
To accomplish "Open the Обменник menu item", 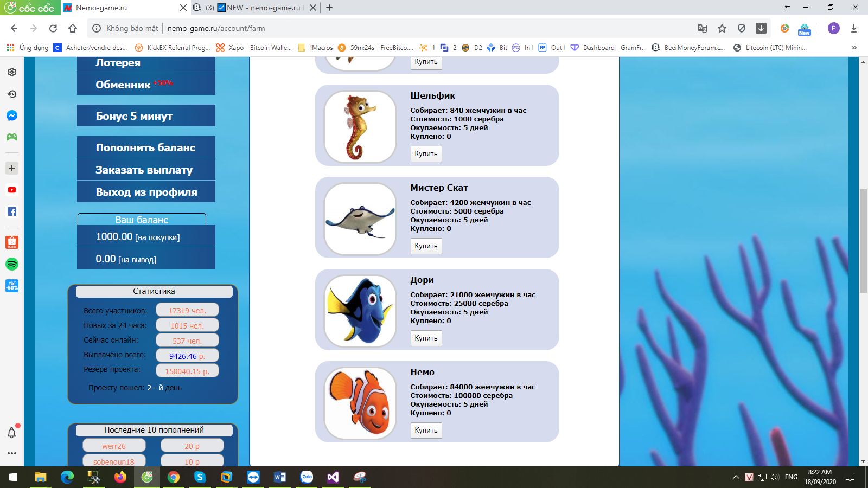I will pyautogui.click(x=146, y=84).
